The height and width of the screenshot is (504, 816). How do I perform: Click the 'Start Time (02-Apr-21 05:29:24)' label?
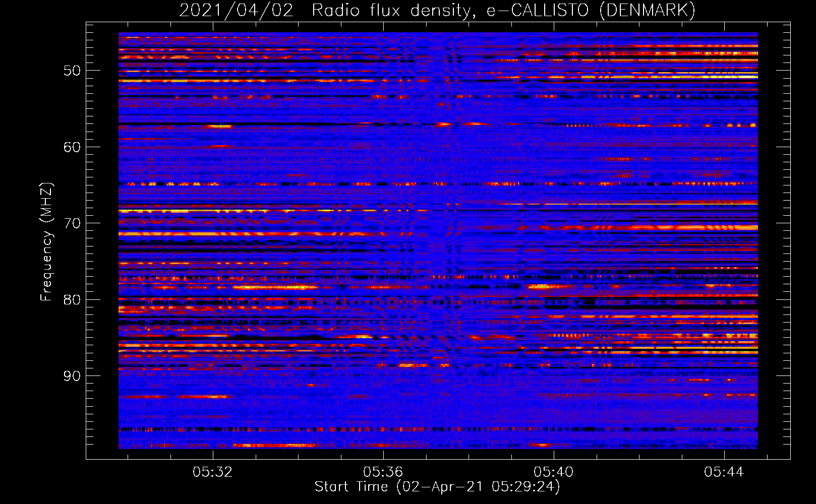(x=437, y=487)
